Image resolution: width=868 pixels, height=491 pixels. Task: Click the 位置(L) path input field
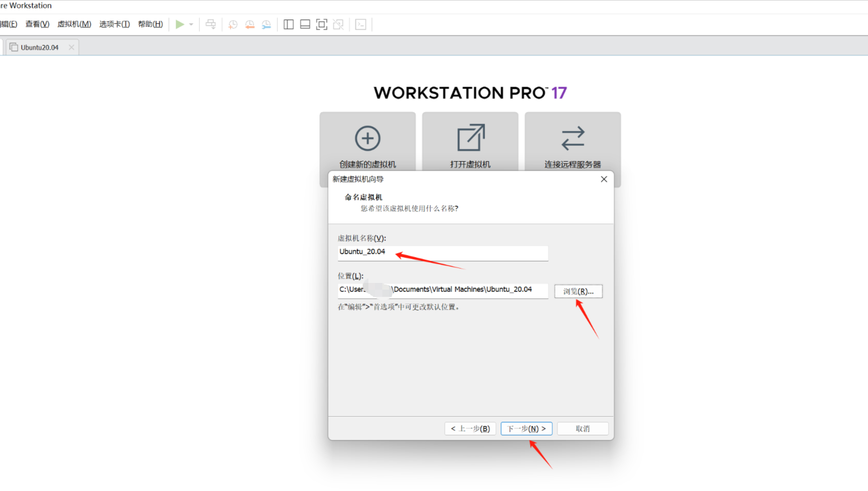pyautogui.click(x=443, y=290)
